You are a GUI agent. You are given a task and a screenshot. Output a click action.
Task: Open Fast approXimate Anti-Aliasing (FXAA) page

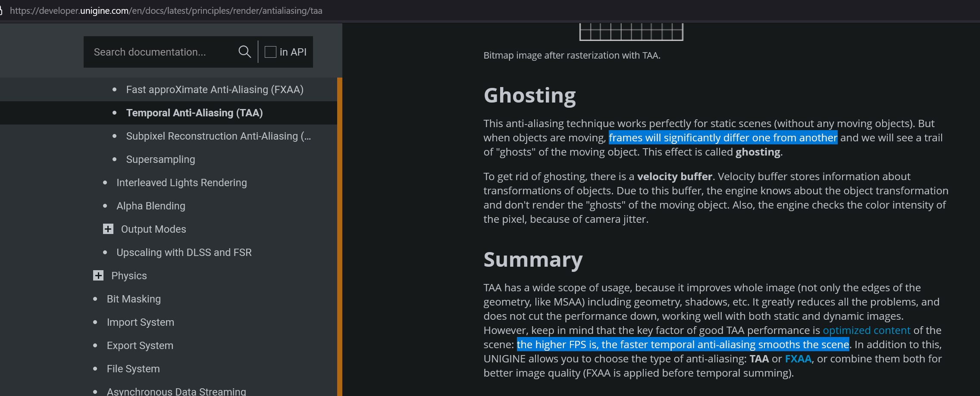click(215, 90)
